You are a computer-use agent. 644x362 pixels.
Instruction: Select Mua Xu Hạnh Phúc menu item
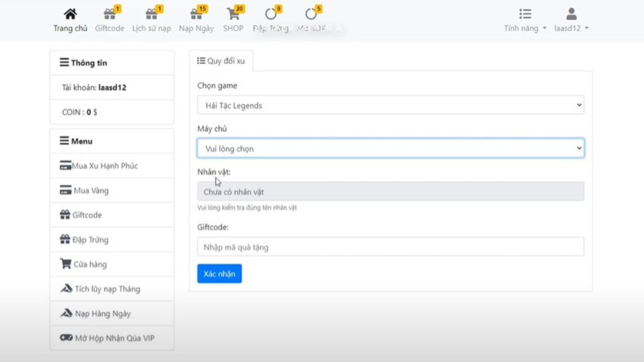click(105, 166)
